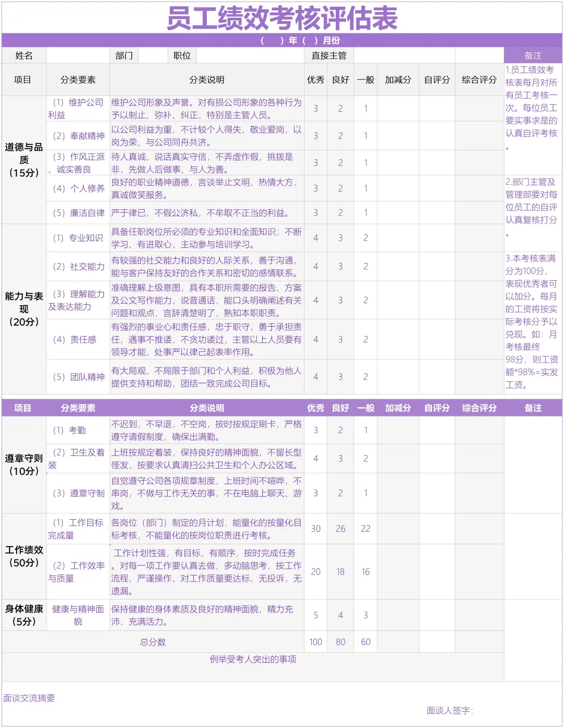Click the total 60 cell

point(366,642)
